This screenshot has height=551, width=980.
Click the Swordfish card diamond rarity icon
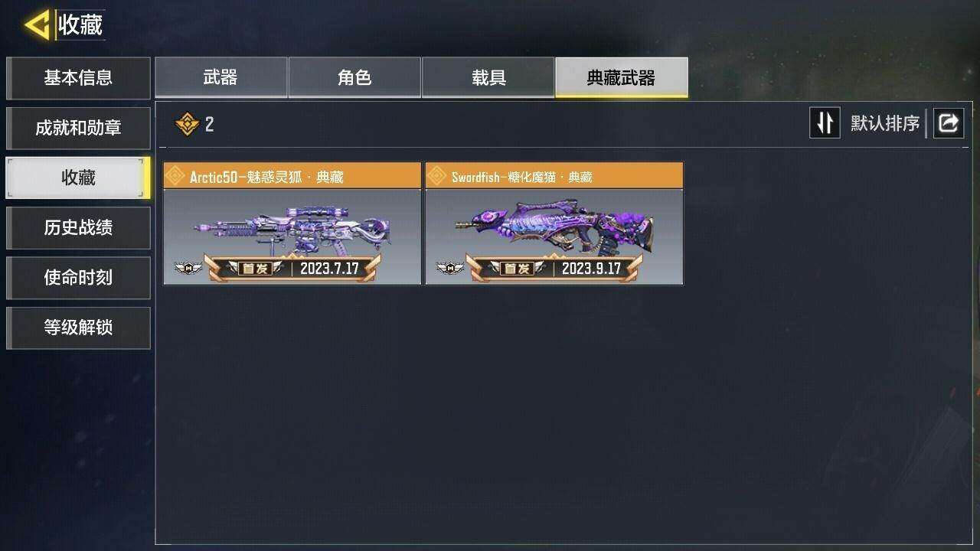pyautogui.click(x=437, y=177)
